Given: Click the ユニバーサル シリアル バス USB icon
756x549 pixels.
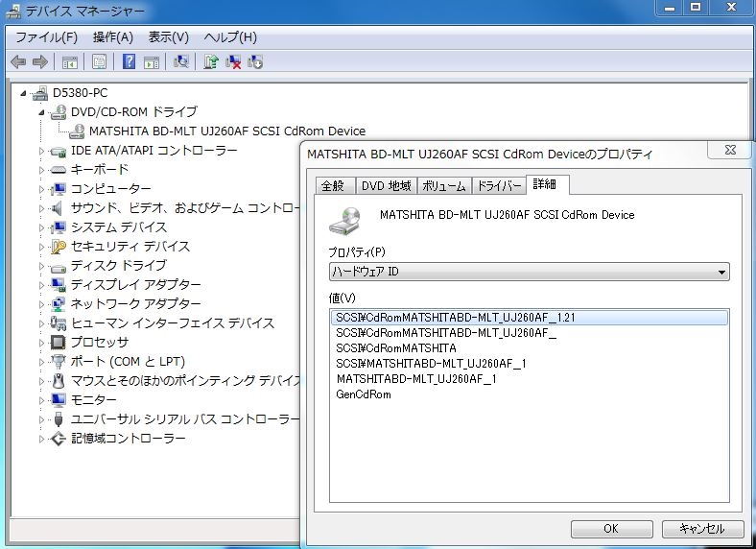Looking at the screenshot, I should pyautogui.click(x=59, y=418).
